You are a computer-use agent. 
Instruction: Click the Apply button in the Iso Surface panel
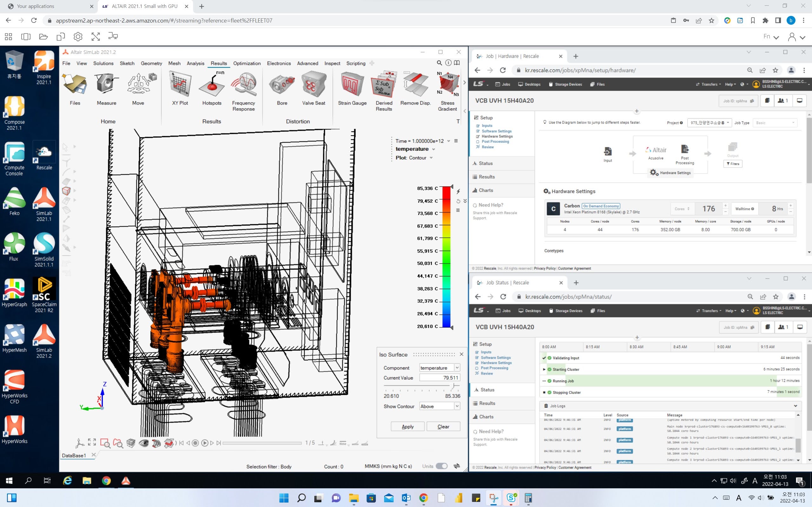(408, 426)
